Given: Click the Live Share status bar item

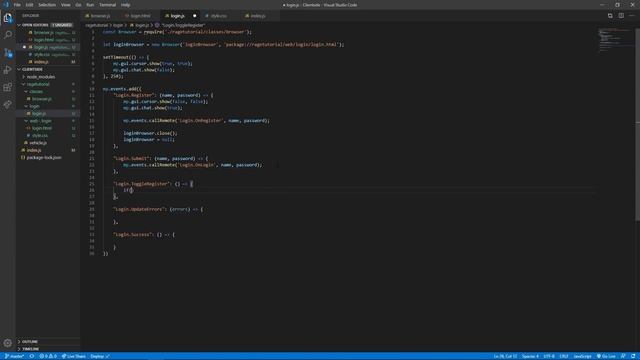Looking at the screenshot, I should pyautogui.click(x=73, y=356).
